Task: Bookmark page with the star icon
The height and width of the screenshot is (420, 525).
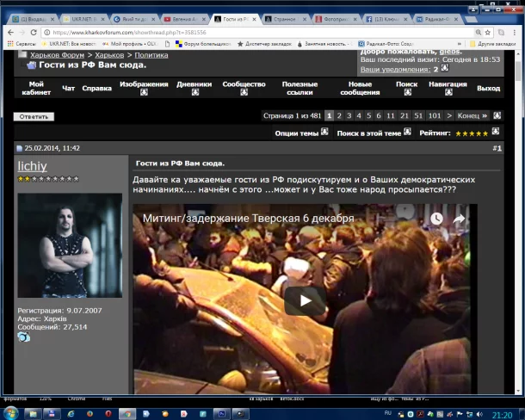Action: pyautogui.click(x=488, y=33)
